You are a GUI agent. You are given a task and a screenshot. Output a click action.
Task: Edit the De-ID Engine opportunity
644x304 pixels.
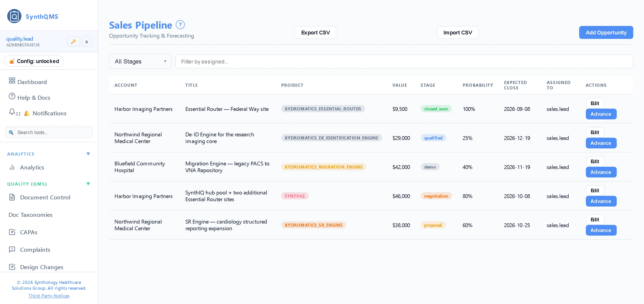[x=595, y=132]
